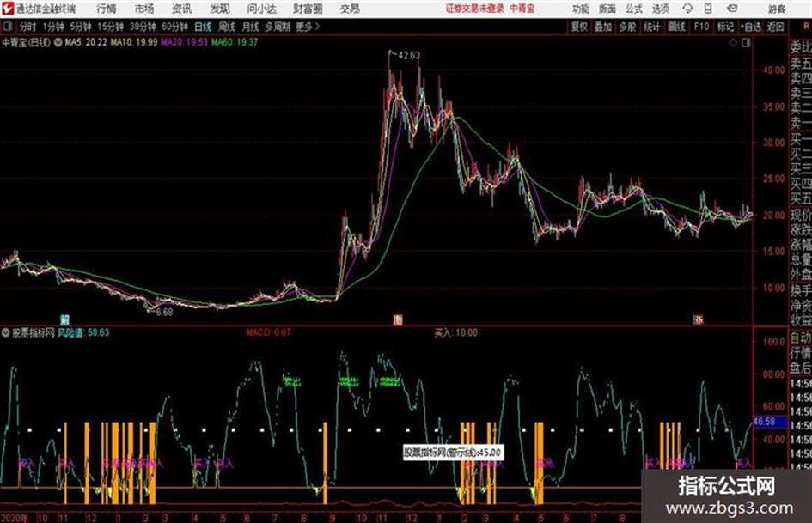Expand the 股票指标网 sub-indicator dropdown arrow
Screen dimensions: 812x523
pos(5,332)
